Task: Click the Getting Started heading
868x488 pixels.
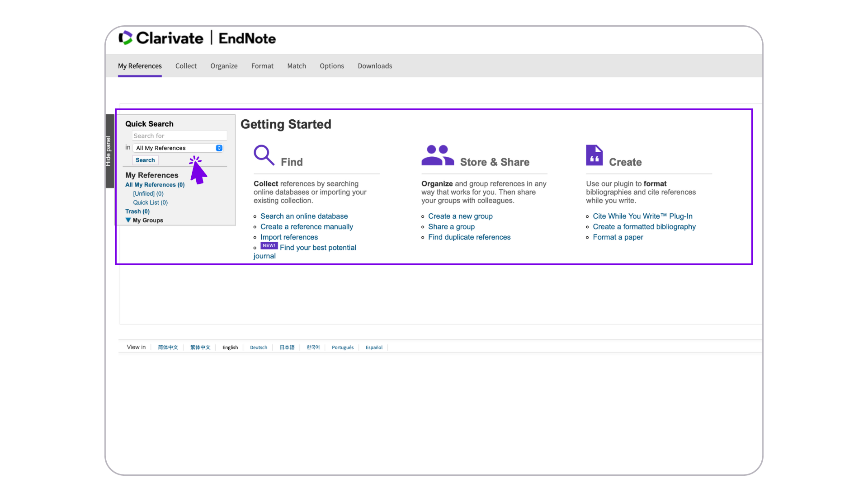Action: pos(286,124)
